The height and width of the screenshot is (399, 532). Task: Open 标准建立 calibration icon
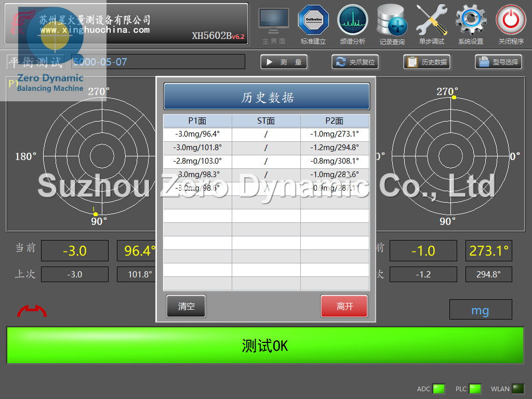point(313,25)
